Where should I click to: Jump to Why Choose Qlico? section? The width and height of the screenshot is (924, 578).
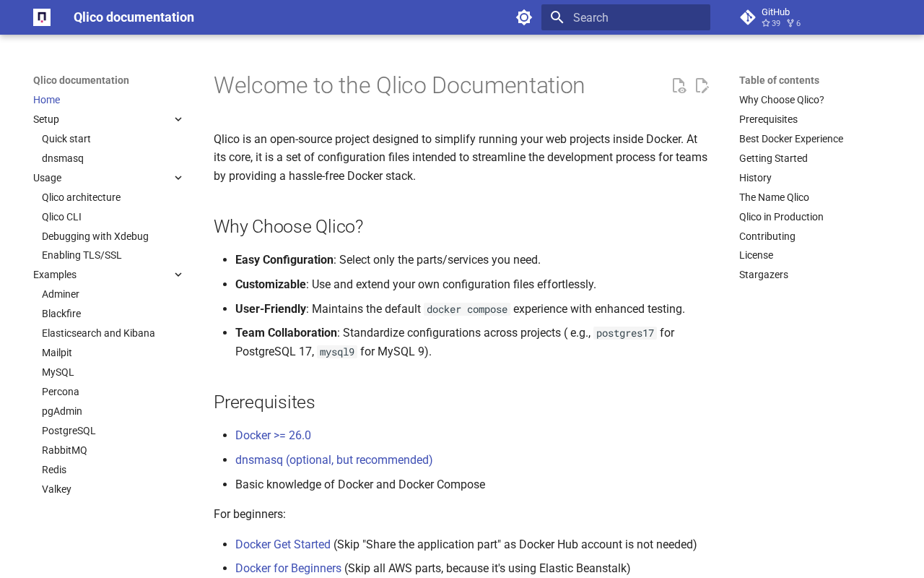tap(782, 100)
